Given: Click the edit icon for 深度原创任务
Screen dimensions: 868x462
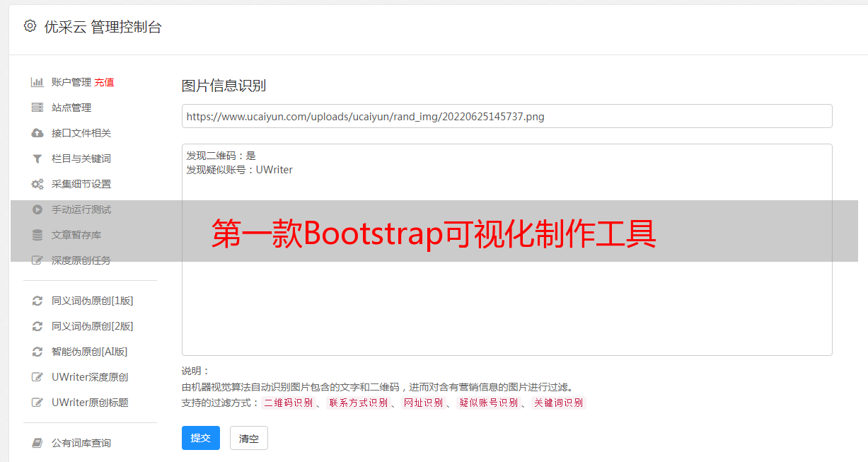Looking at the screenshot, I should click(37, 260).
